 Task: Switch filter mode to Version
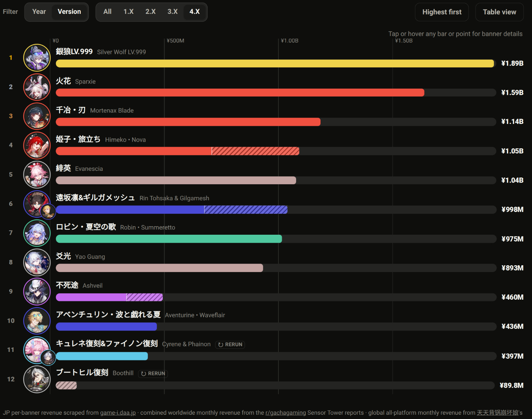click(x=69, y=12)
